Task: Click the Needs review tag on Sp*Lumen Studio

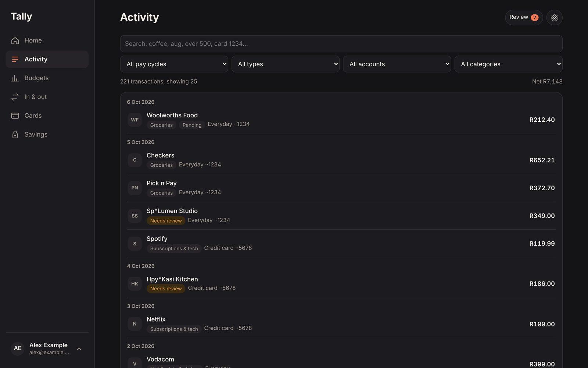Action: [x=166, y=220]
